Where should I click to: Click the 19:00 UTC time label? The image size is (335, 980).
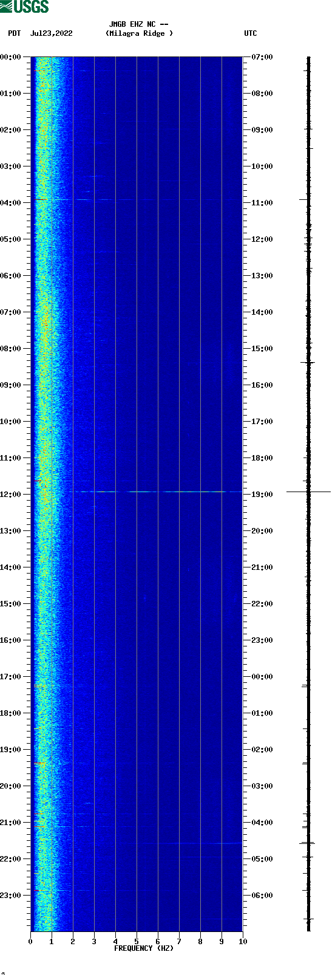pos(262,495)
